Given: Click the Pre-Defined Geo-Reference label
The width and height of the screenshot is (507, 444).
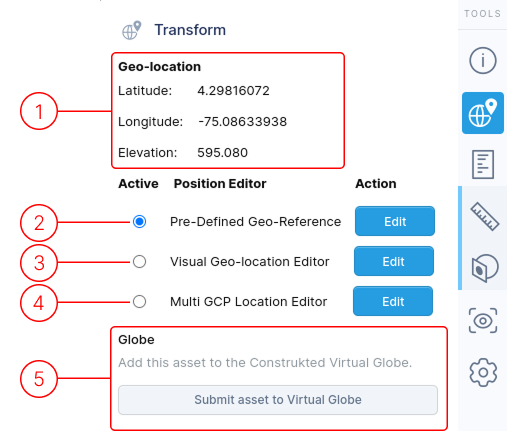Looking at the screenshot, I should pyautogui.click(x=256, y=222).
